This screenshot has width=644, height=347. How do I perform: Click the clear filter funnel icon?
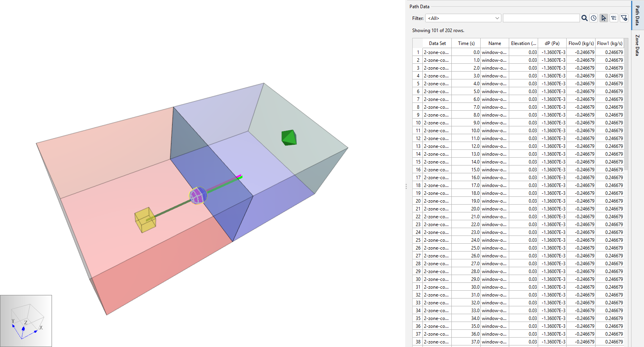[x=624, y=18]
